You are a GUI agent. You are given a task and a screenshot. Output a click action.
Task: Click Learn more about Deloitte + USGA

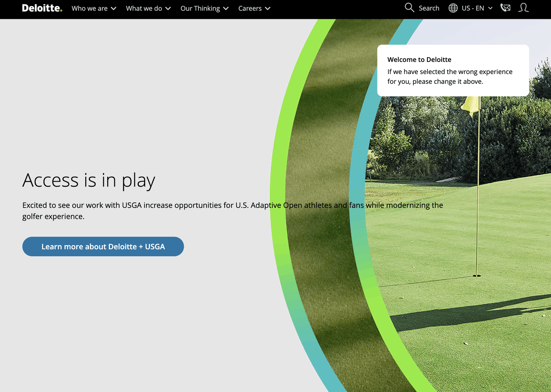103,247
